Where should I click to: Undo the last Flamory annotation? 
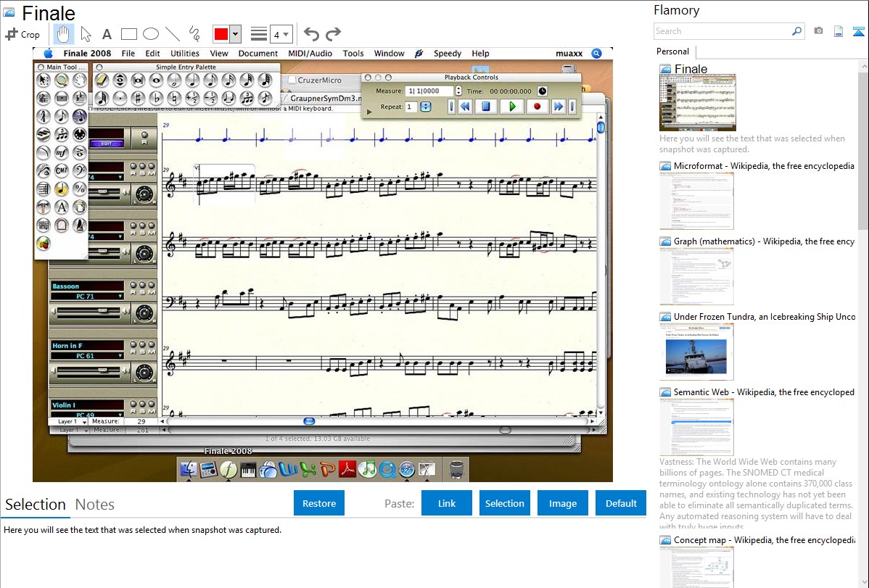coord(311,34)
